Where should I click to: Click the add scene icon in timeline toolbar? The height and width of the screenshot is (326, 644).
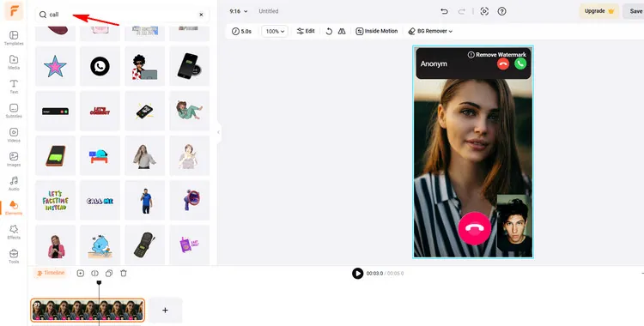[81, 273]
